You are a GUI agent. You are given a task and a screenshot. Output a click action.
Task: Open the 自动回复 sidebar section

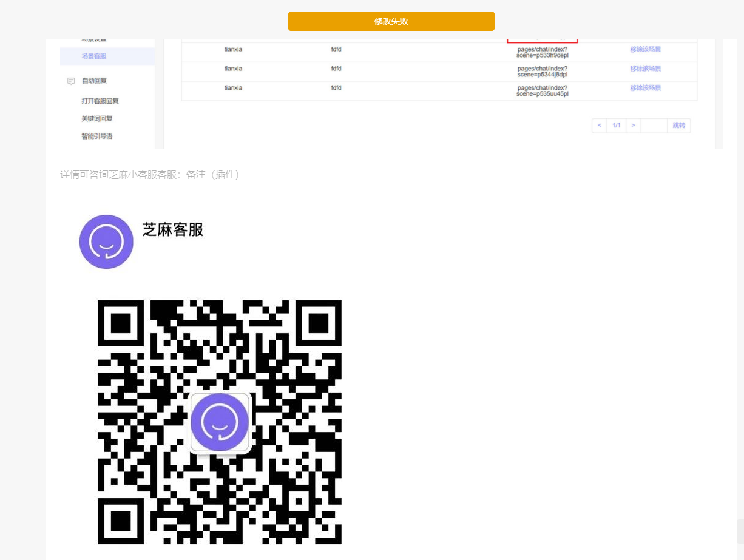pos(94,81)
